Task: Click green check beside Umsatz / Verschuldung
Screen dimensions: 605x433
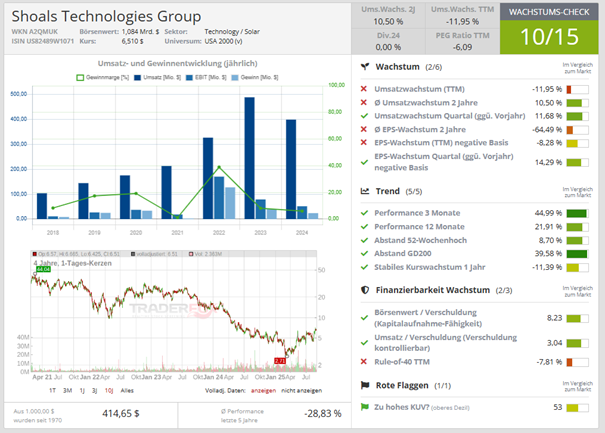Action: pos(364,343)
